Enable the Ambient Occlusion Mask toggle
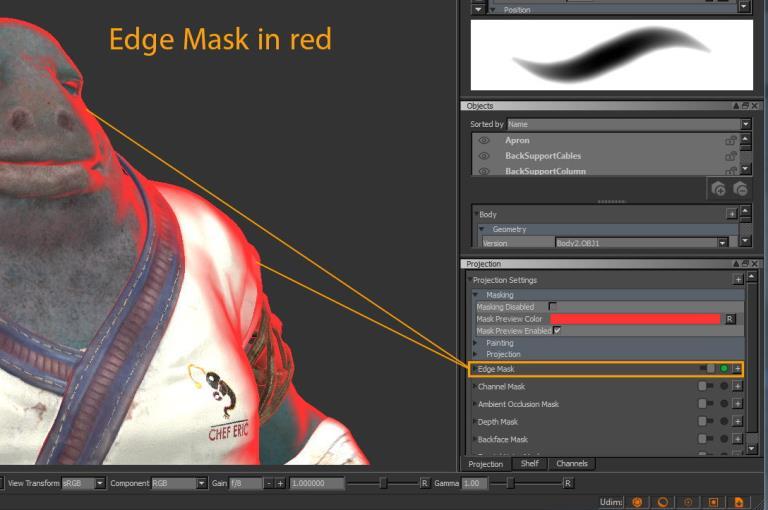Screen dimensions: 768x510 705,404
